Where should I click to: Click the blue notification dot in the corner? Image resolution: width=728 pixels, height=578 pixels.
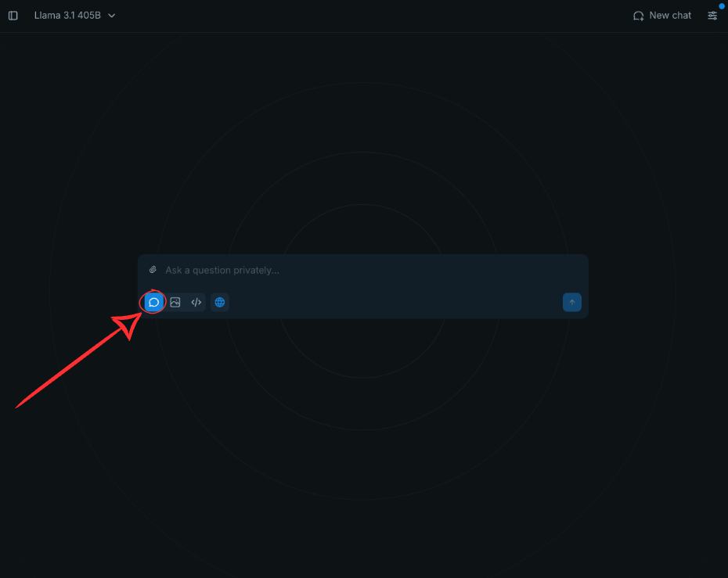click(x=722, y=5)
